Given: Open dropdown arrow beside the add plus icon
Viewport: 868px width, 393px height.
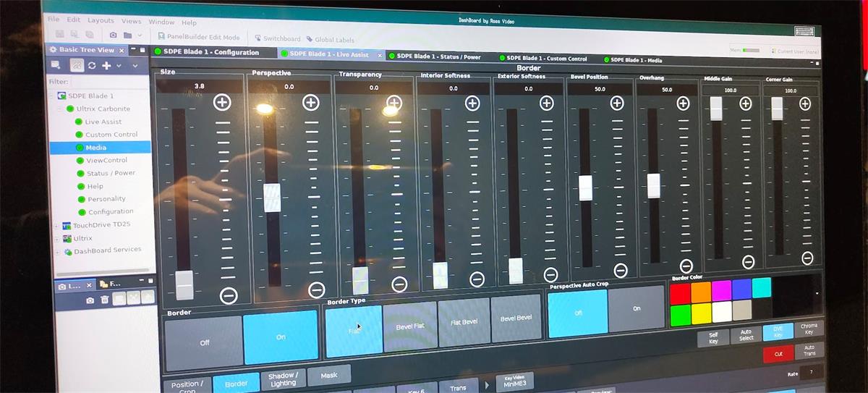Looking at the screenshot, I should pos(119,66).
